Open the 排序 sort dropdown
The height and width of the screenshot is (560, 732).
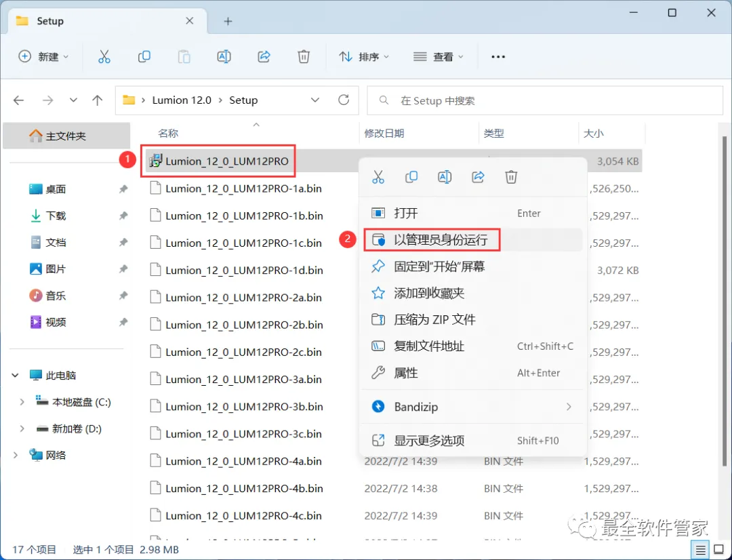tap(364, 56)
